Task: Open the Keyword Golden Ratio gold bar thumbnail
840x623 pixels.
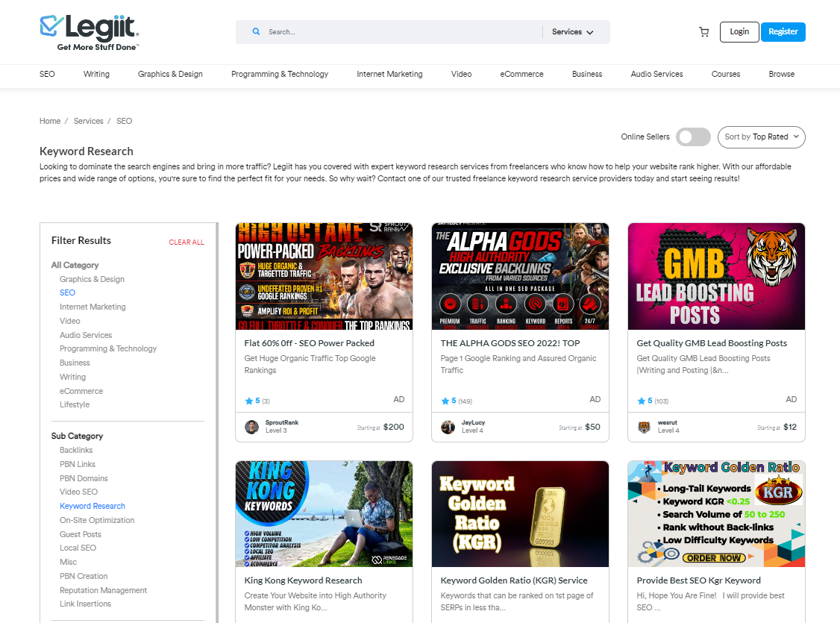Action: point(520,514)
